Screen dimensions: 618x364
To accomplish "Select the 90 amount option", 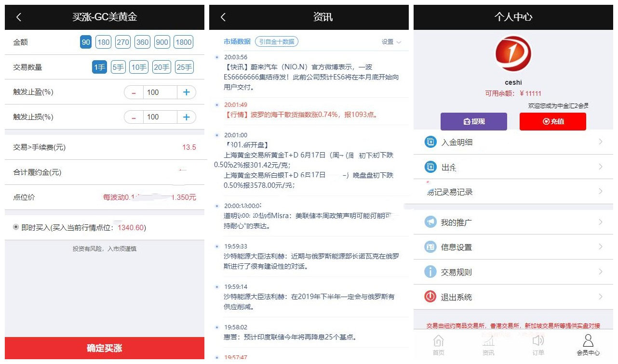I will pos(86,42).
